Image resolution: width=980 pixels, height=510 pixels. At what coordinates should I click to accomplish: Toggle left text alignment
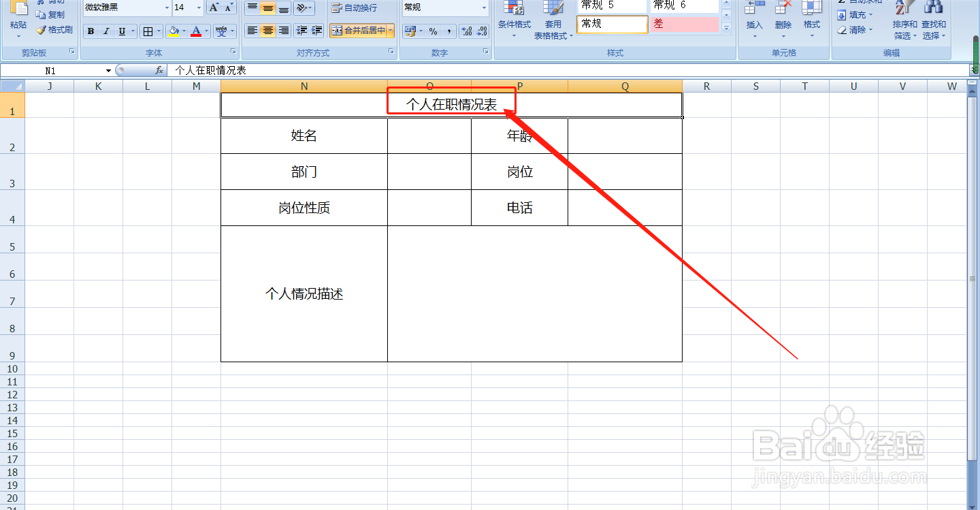252,31
